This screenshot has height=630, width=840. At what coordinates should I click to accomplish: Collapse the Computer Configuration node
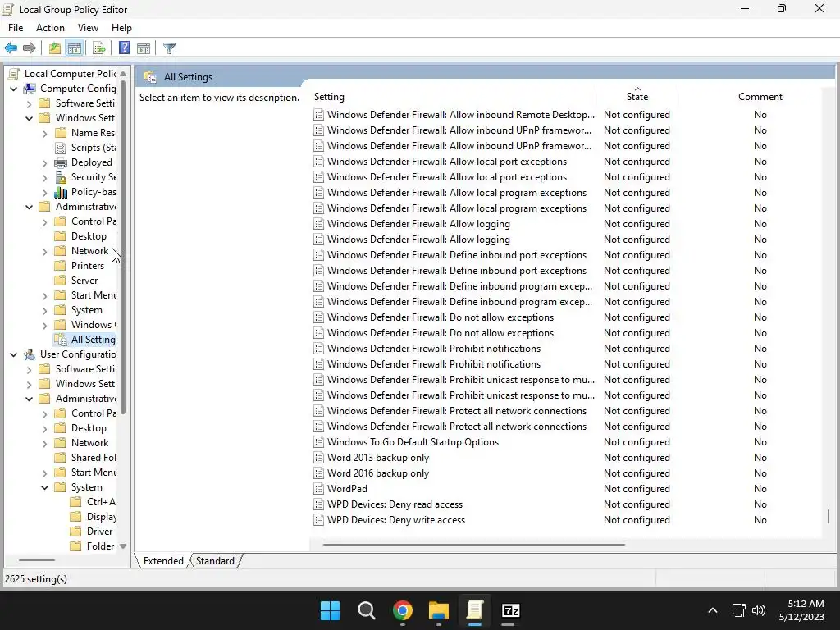pos(14,89)
